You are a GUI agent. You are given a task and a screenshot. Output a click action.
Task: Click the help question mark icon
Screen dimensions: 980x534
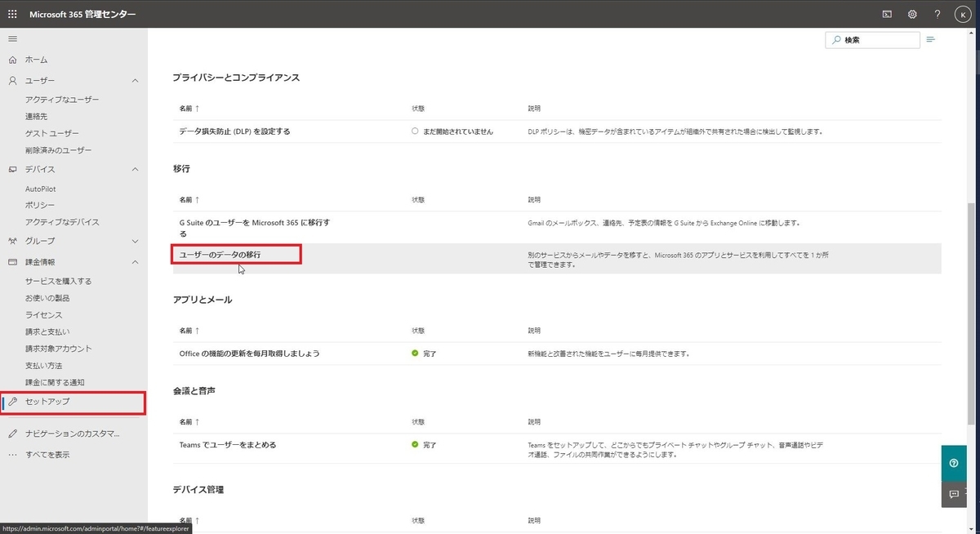click(937, 13)
